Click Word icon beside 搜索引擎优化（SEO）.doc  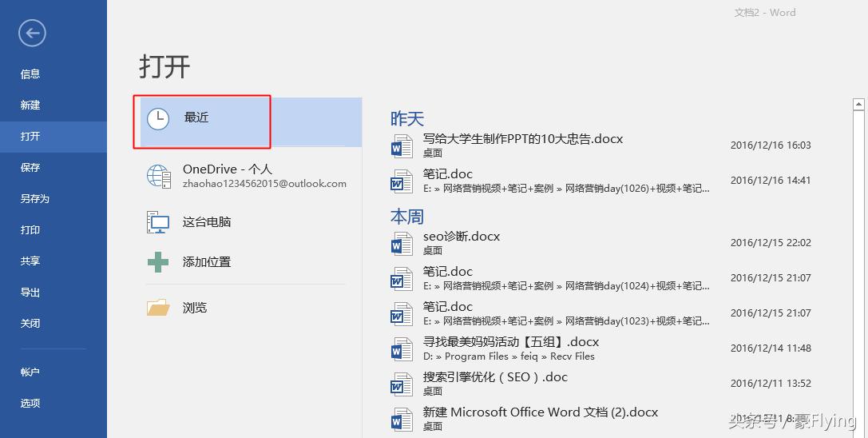(402, 384)
